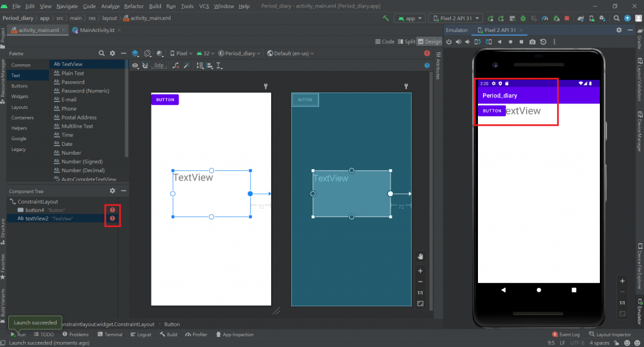Click Sync Project with Gradle Files icon
The image size is (644, 347).
[x=580, y=18]
